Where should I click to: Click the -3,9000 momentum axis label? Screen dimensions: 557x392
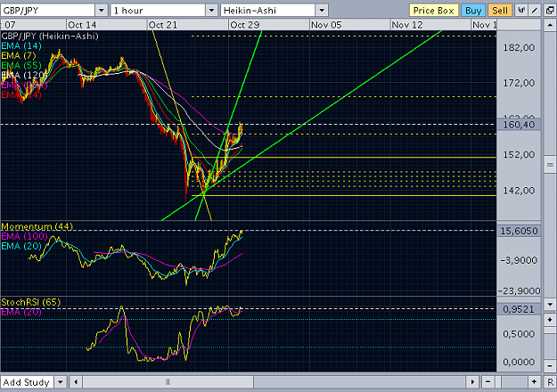click(519, 261)
